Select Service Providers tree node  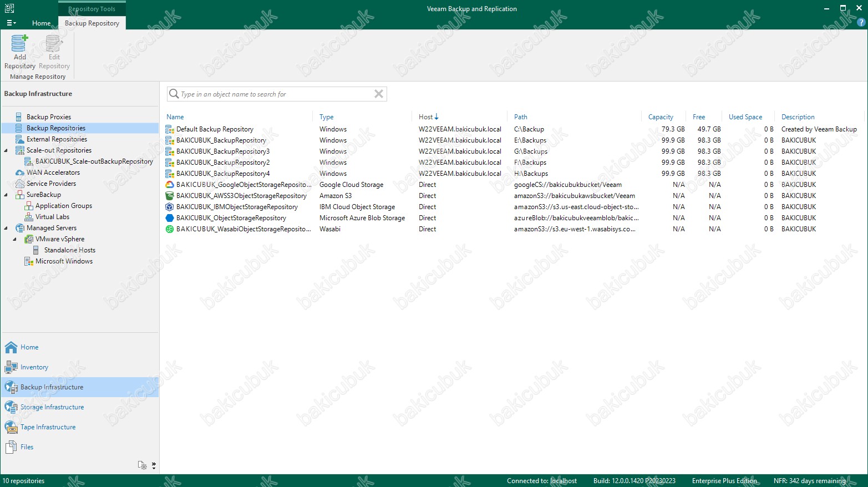click(x=51, y=184)
